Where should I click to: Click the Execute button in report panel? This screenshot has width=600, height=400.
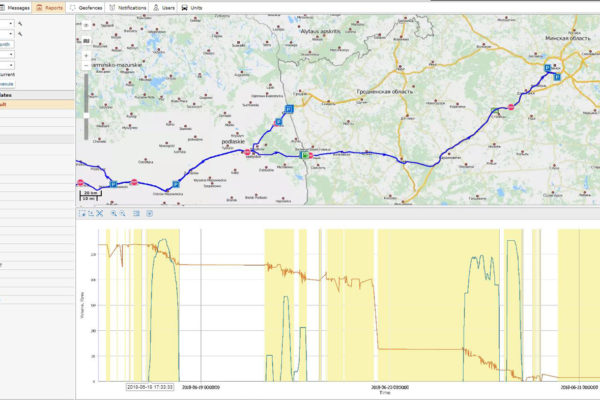tap(8, 84)
